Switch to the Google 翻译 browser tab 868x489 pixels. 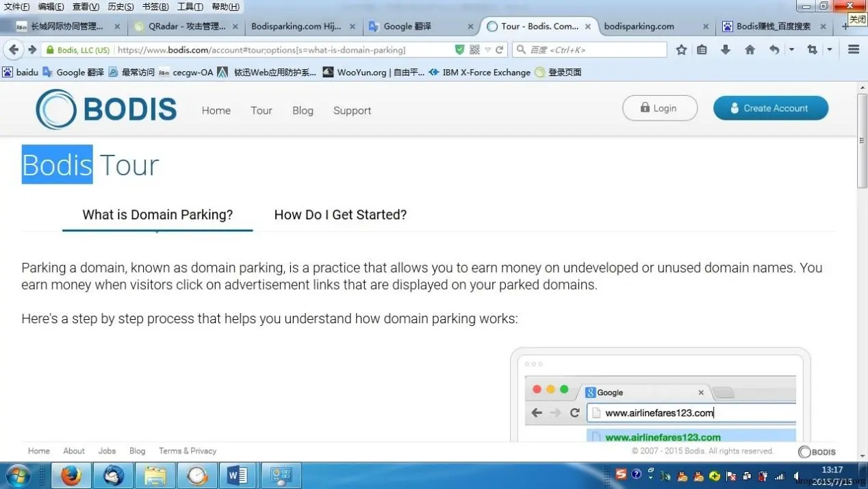(419, 26)
